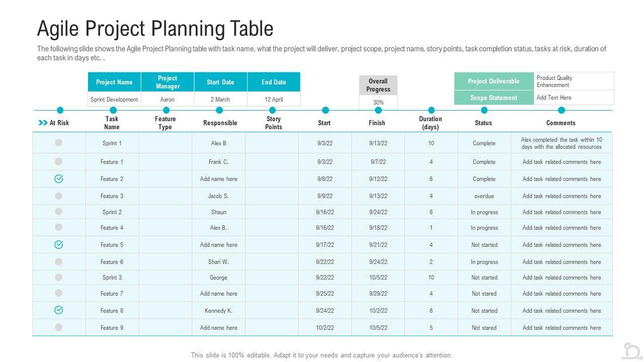The width and height of the screenshot is (644, 362).
Task: Click the 30% overall progress value
Action: point(378,102)
